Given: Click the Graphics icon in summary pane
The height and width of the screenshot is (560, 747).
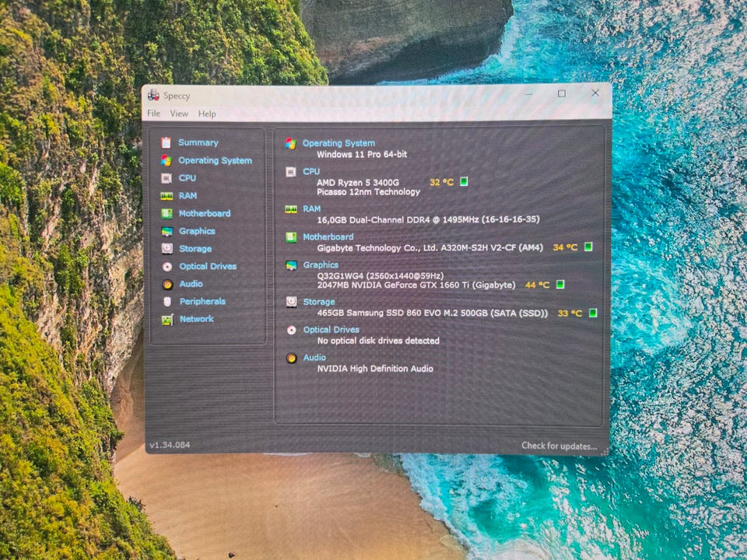Looking at the screenshot, I should tap(291, 265).
